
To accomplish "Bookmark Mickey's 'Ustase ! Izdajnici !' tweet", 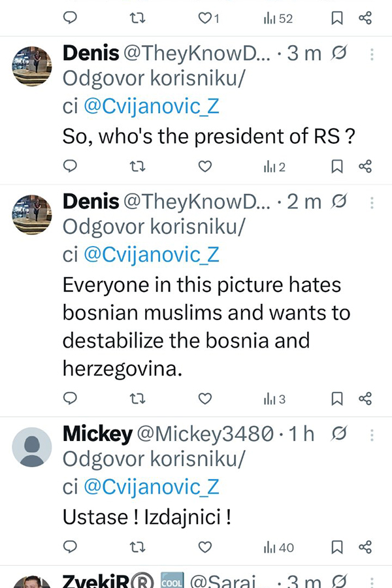I will (x=337, y=547).
